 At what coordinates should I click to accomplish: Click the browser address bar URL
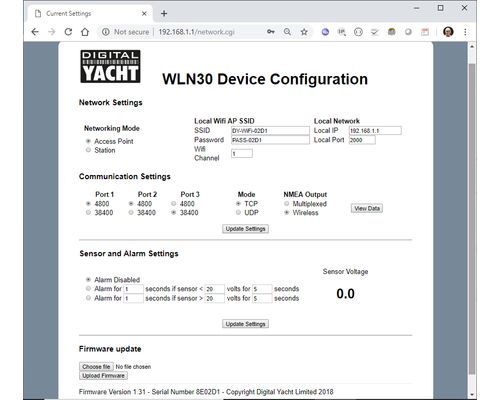196,32
